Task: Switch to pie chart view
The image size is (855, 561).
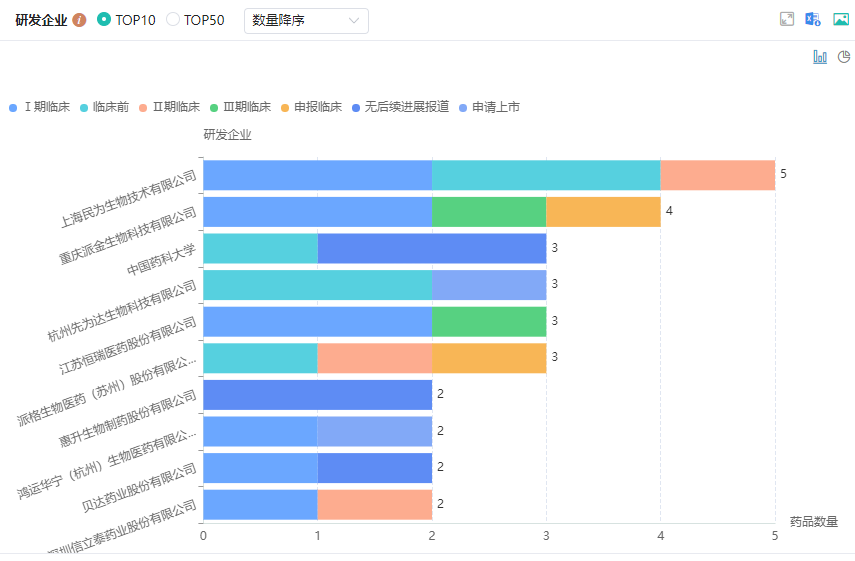Action: 843,57
